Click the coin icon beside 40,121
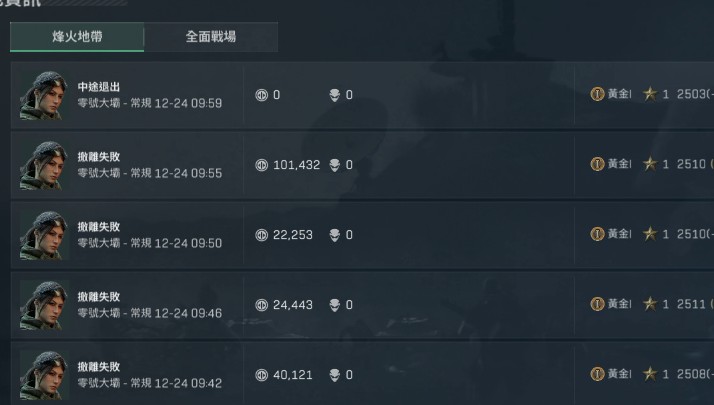The height and width of the screenshot is (405, 714). [262, 375]
